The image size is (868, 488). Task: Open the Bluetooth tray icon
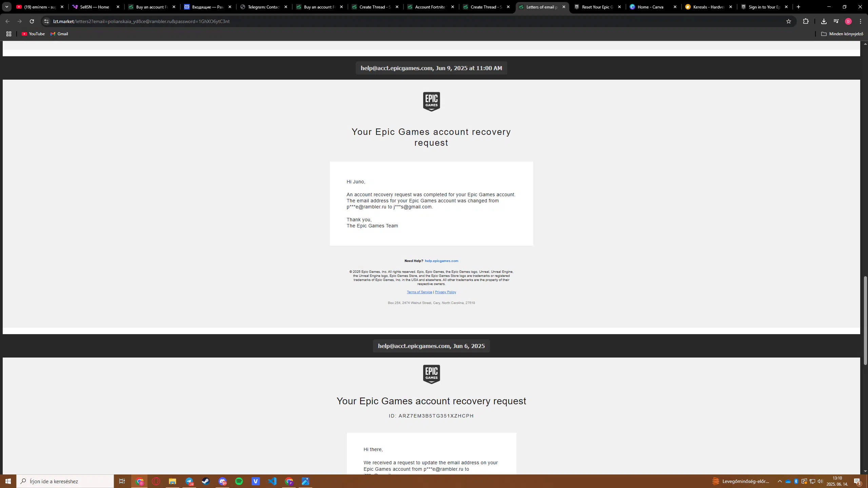pos(796,481)
